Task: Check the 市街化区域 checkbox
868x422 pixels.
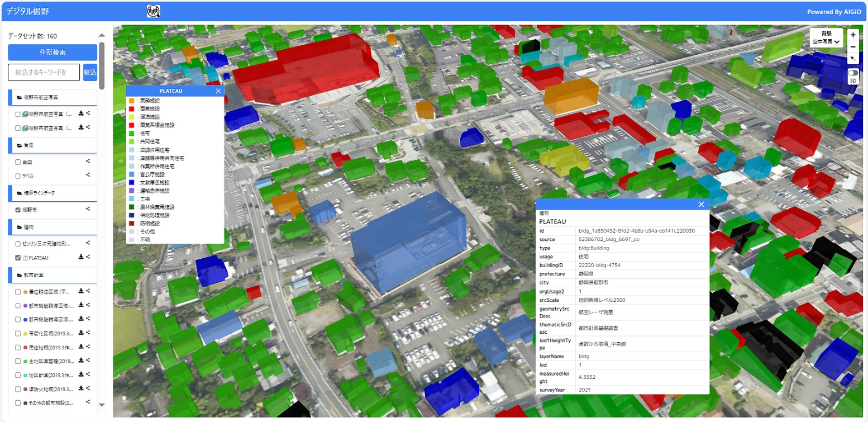Action: pos(18,333)
